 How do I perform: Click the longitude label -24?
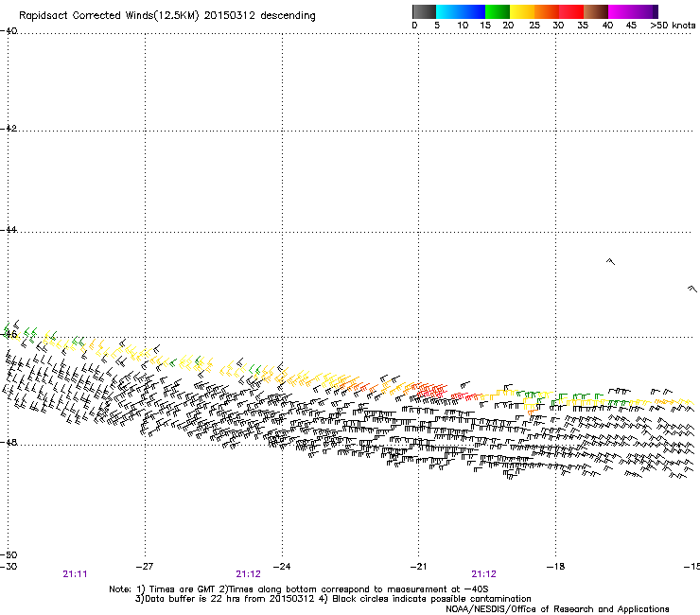click(x=282, y=567)
